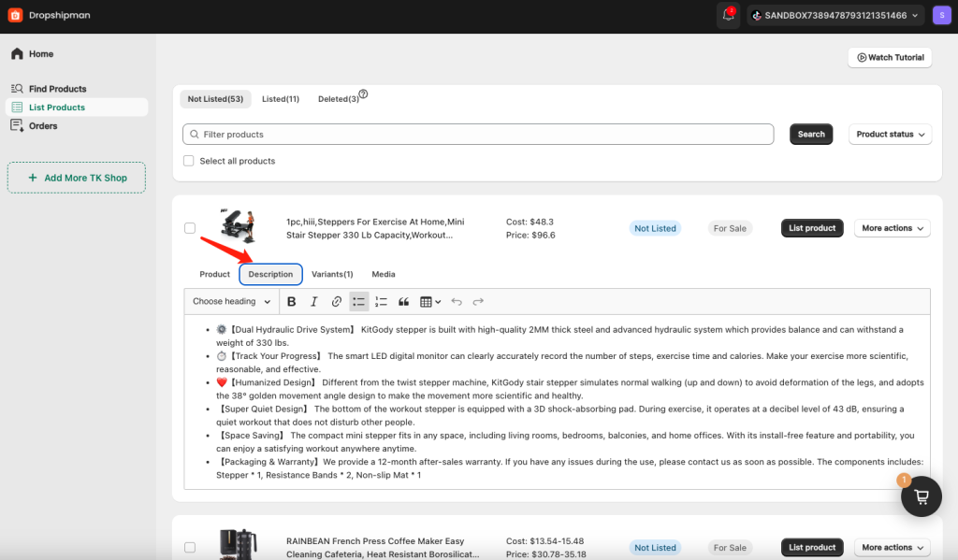Click the Find Products search icon
958x560 pixels.
coord(17,89)
